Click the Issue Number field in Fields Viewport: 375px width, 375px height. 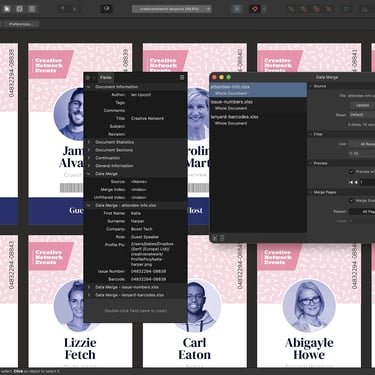[x=112, y=271]
